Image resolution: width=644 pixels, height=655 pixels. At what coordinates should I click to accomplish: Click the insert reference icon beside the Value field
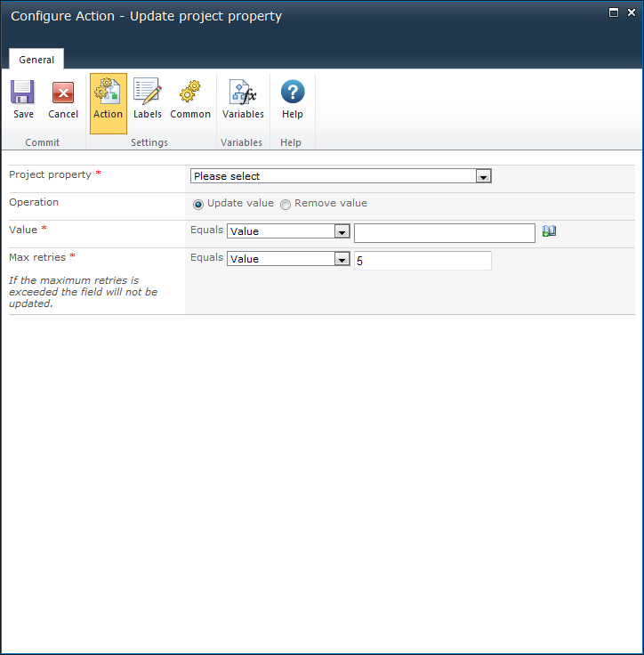(549, 231)
